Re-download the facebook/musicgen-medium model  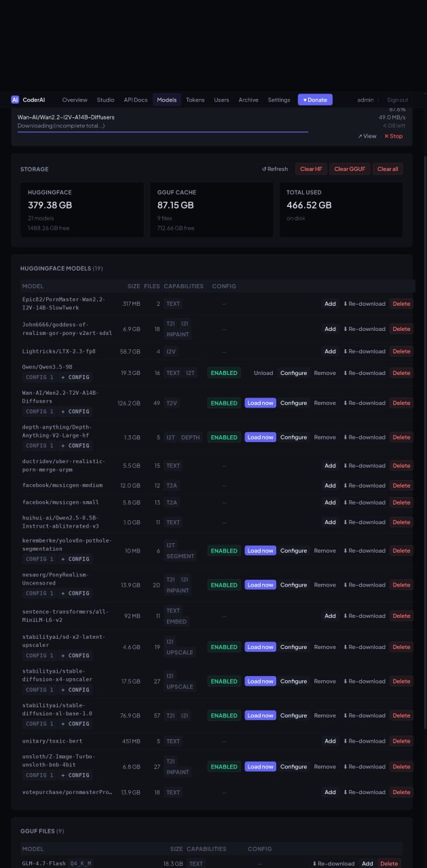point(364,486)
